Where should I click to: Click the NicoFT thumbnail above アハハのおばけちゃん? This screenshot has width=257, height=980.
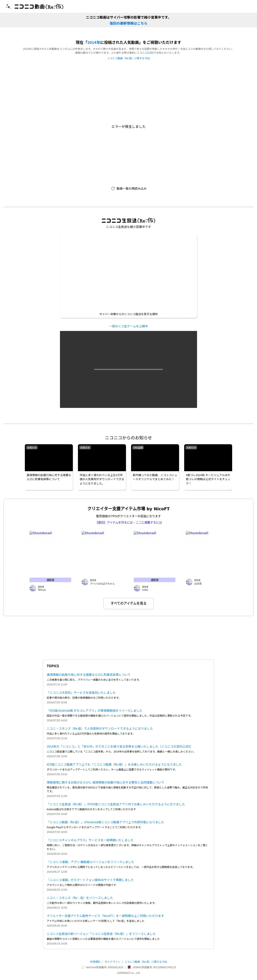(102, 552)
